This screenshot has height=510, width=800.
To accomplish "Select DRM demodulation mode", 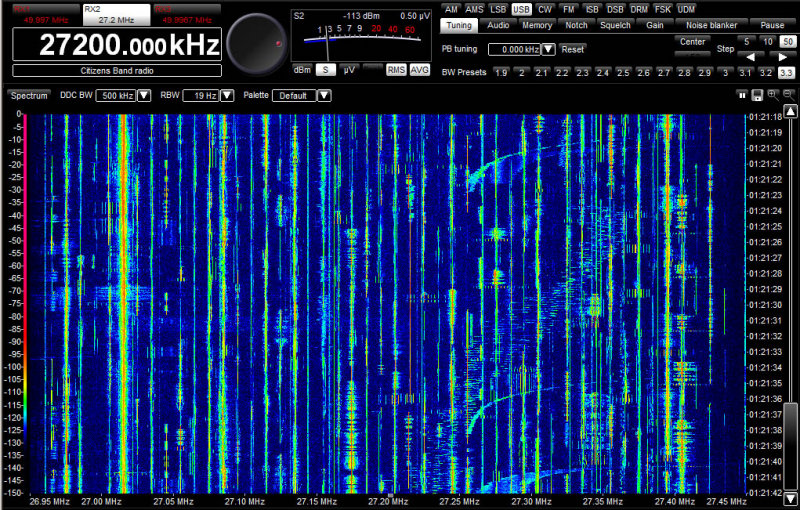I will click(x=639, y=9).
